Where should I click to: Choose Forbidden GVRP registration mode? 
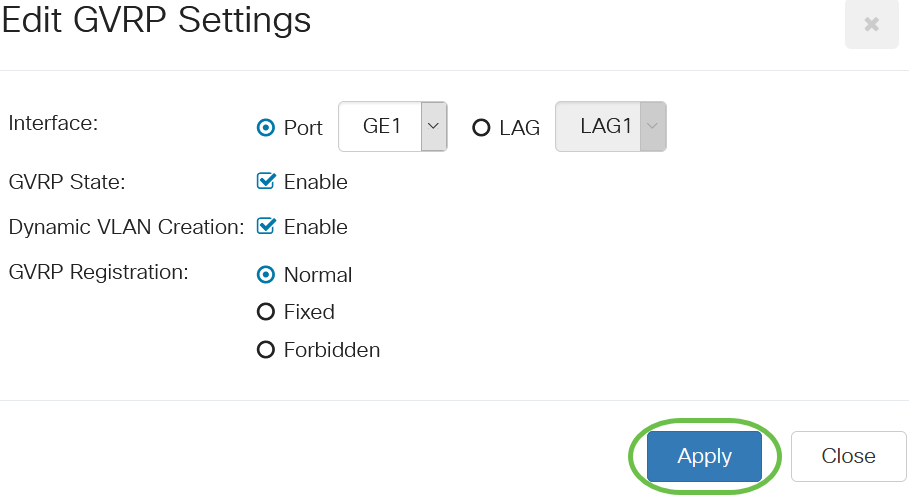click(x=266, y=350)
